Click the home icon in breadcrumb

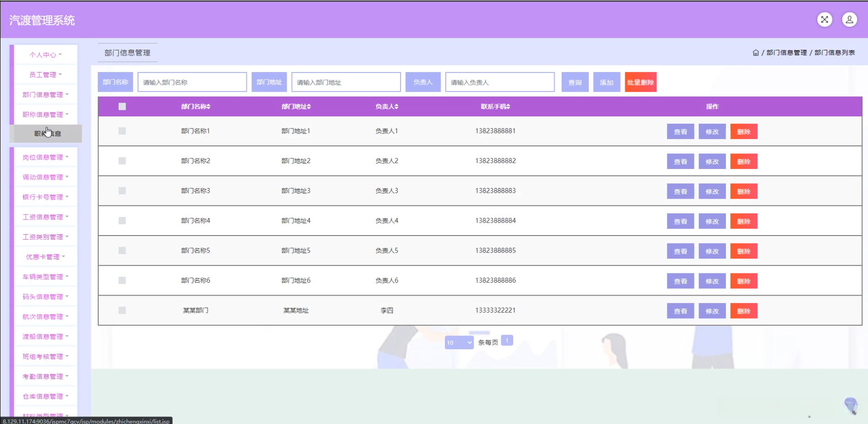756,53
